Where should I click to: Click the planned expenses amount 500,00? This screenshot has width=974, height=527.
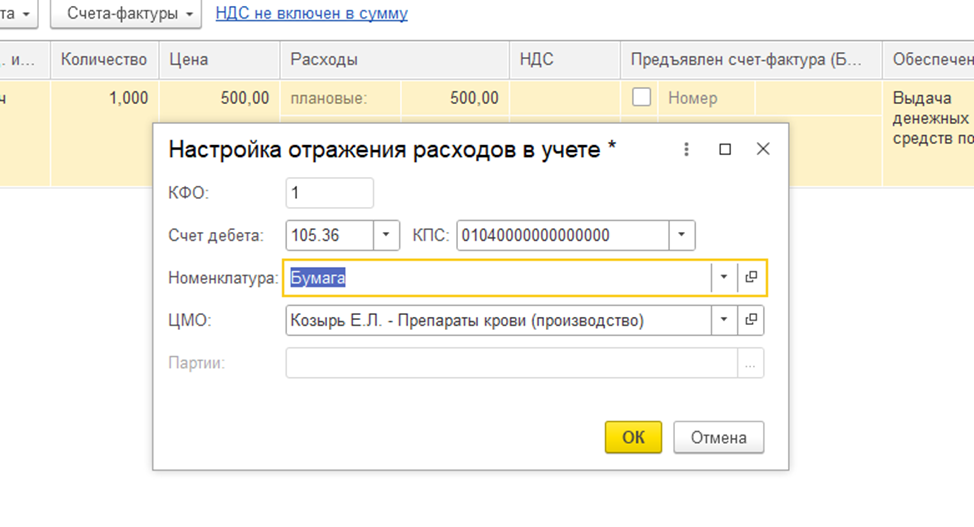point(455,98)
